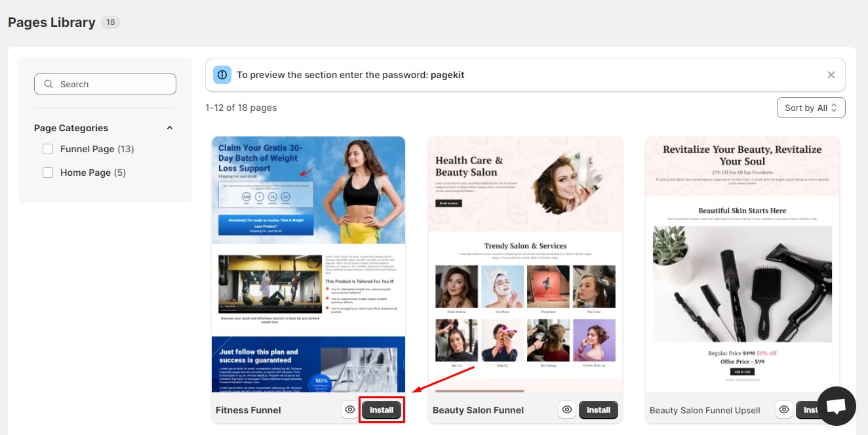Screen dimensions: 868x435
Task: Click the Beauty Salon Funnel Upsell thumbnail
Action: 742,264
